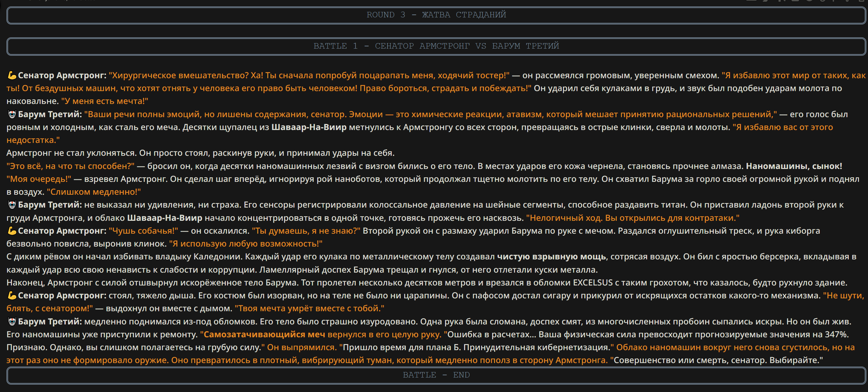Screen dimensions: 868x392
Task: Click the quote "У меня есть мечта!"
Action: [x=104, y=101]
